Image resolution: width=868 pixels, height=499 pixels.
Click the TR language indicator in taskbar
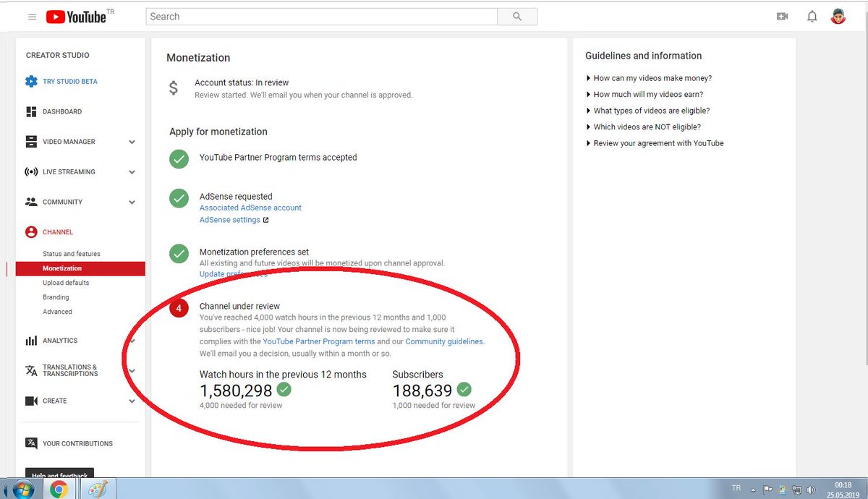coord(737,488)
